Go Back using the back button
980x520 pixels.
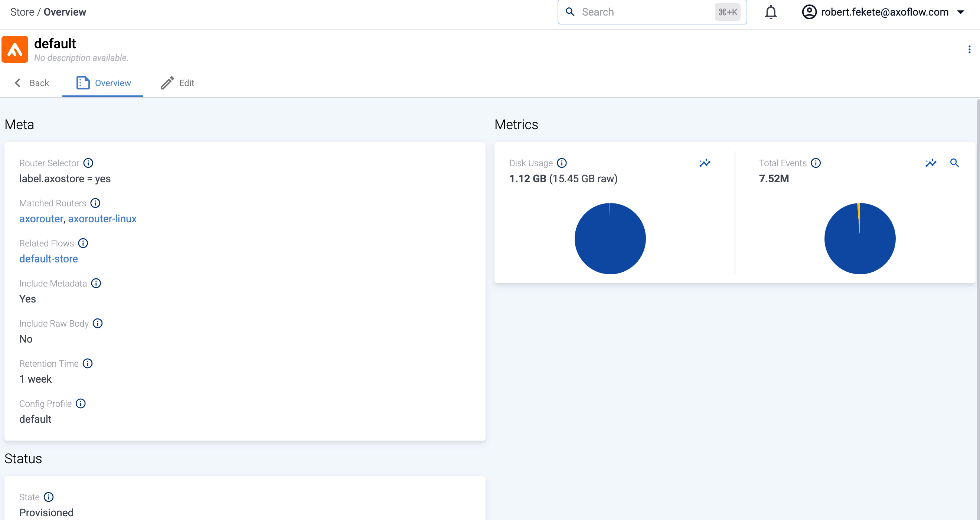(x=32, y=83)
